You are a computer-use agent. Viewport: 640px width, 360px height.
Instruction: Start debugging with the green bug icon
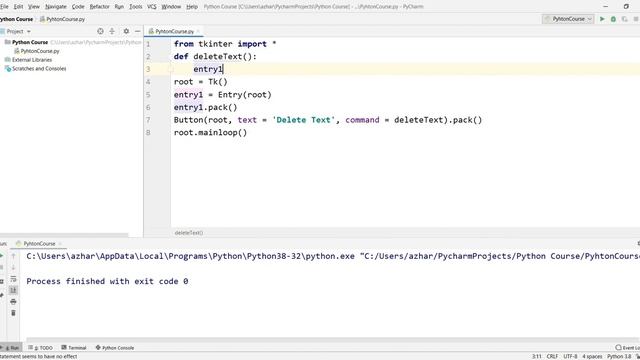pos(613,19)
